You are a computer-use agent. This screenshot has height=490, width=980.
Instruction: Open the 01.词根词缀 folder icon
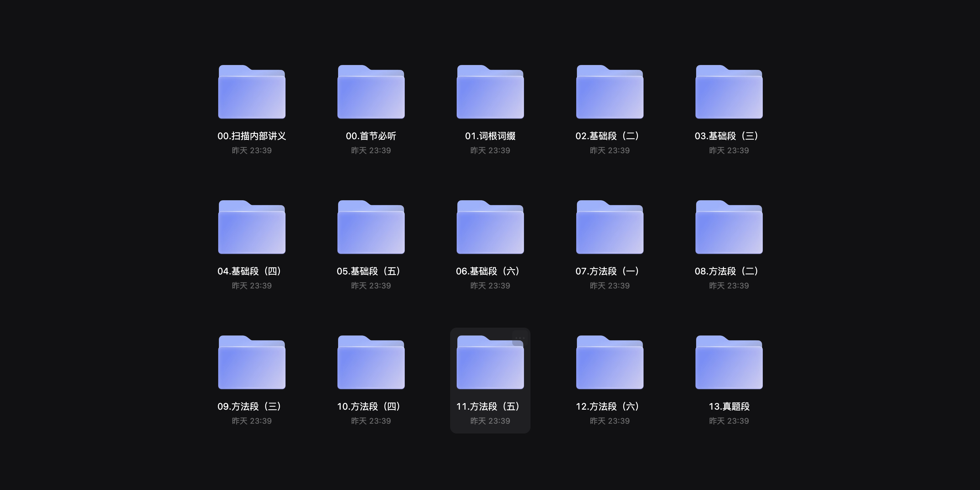[x=490, y=92]
